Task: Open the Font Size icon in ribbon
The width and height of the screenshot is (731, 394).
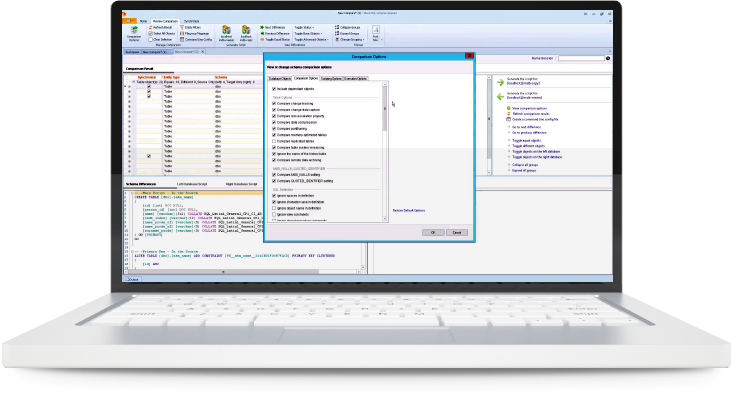Action: pyautogui.click(x=376, y=30)
